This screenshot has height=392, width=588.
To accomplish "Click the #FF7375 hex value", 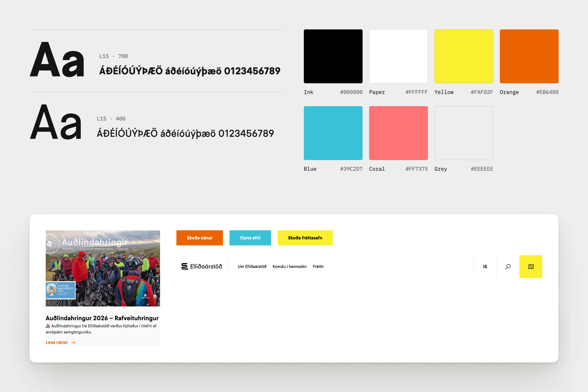I will [416, 169].
